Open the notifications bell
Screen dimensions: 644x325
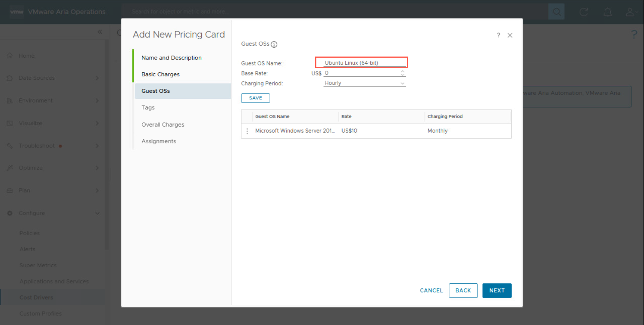point(607,12)
